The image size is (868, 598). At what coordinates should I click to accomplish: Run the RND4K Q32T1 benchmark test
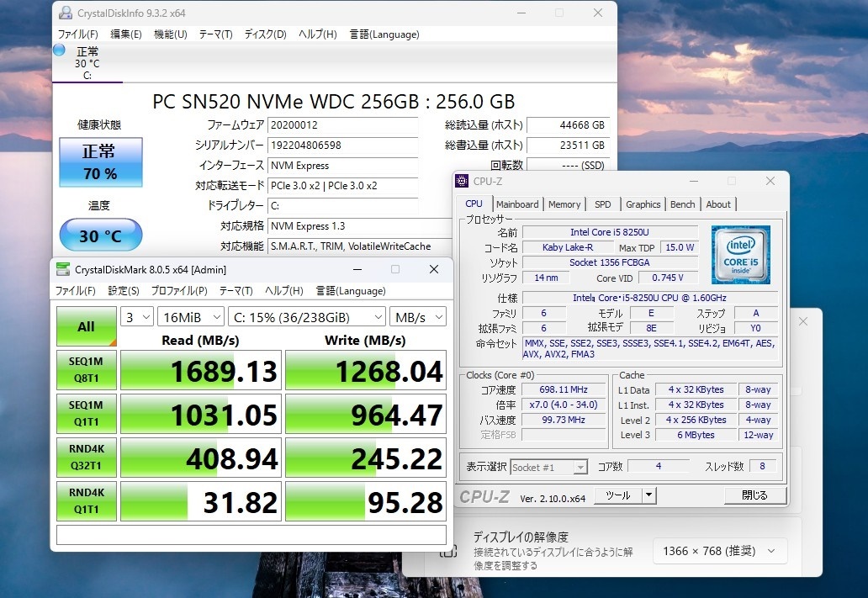(87, 458)
